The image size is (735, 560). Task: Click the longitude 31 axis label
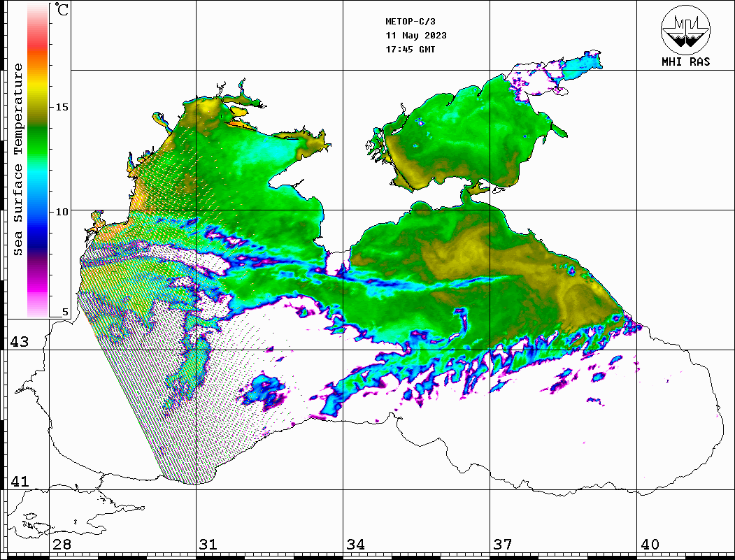[x=208, y=545]
